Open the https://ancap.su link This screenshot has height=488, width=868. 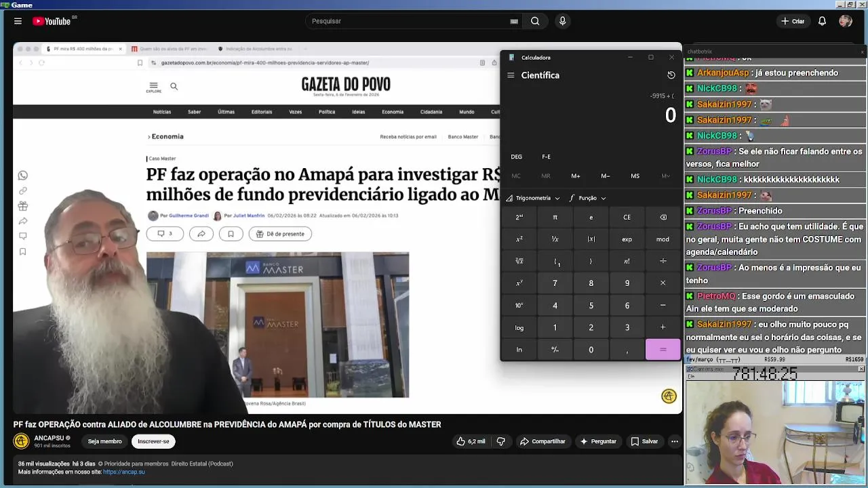[x=124, y=472]
